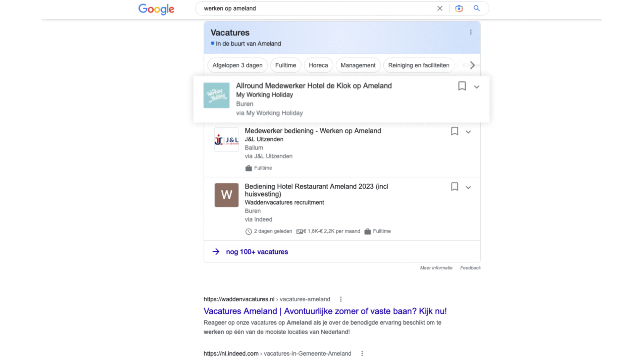Click the nl.indeed.com URL breadcrumb

277,354
